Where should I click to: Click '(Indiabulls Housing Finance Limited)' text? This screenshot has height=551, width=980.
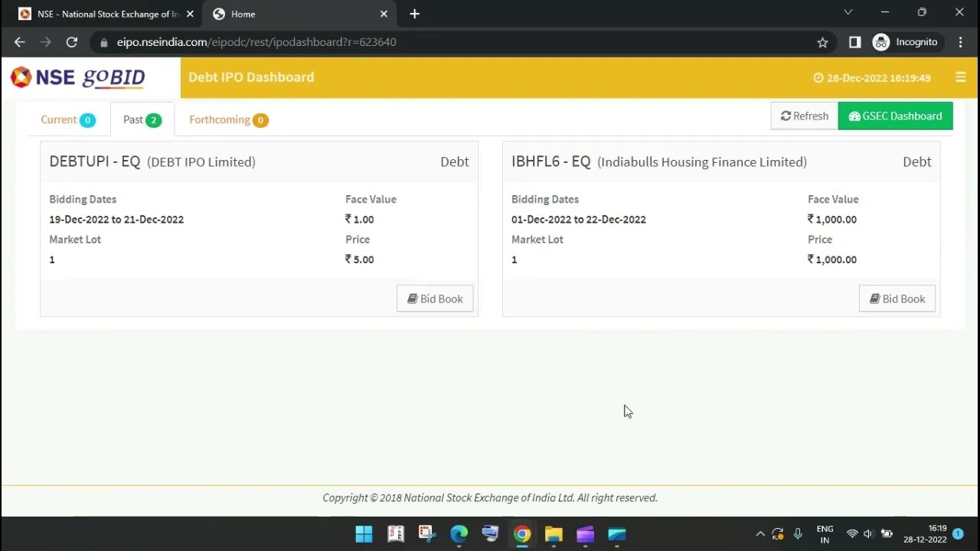coord(702,161)
